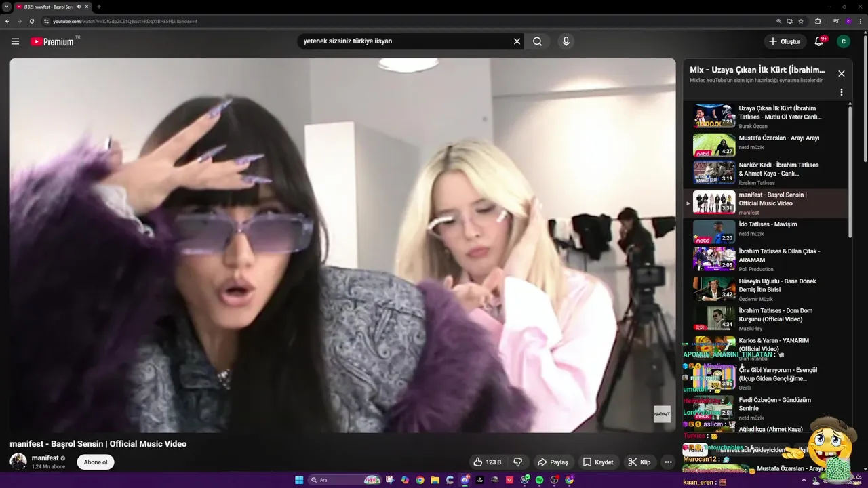Open Windows Start menu

pyautogui.click(x=299, y=480)
